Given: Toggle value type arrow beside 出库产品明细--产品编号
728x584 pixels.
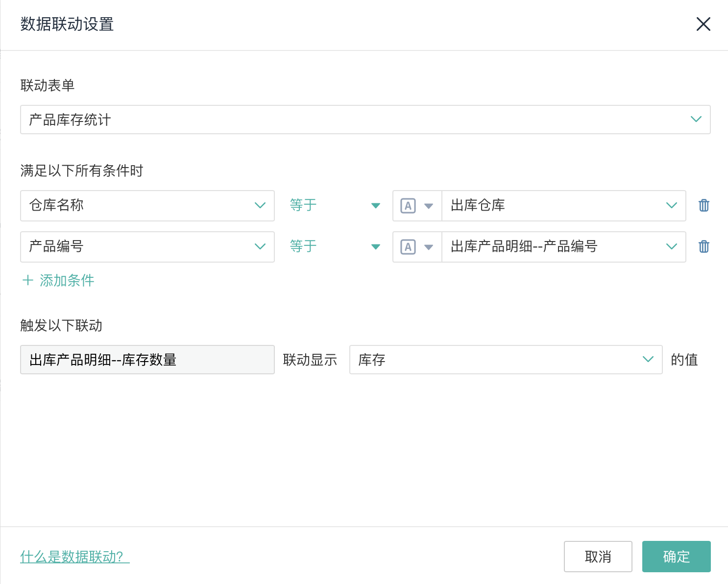Looking at the screenshot, I should point(429,247).
